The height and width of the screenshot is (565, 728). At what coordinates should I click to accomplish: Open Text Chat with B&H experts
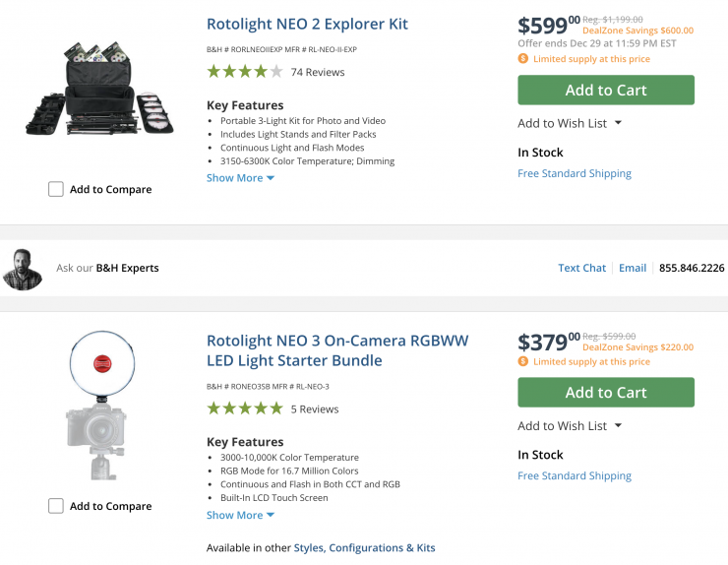click(581, 268)
